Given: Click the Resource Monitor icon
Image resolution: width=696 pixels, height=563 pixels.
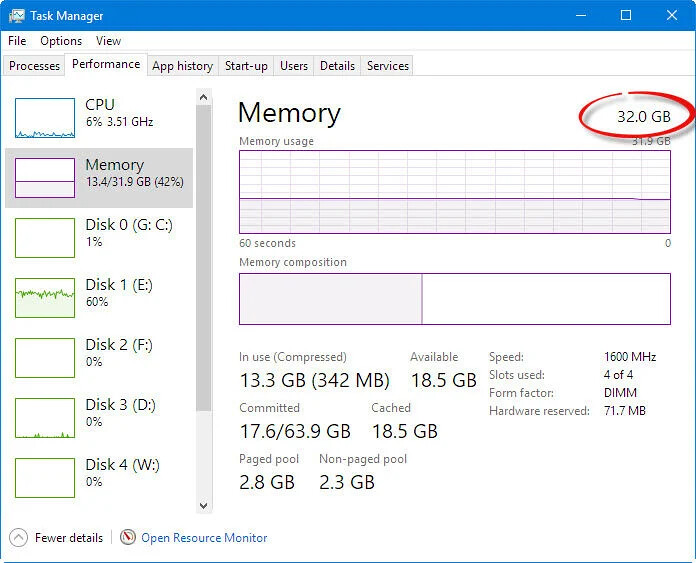Looking at the screenshot, I should coord(128,538).
